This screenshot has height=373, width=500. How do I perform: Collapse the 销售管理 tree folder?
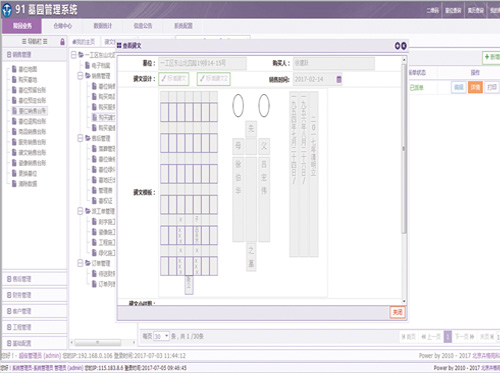[80, 76]
